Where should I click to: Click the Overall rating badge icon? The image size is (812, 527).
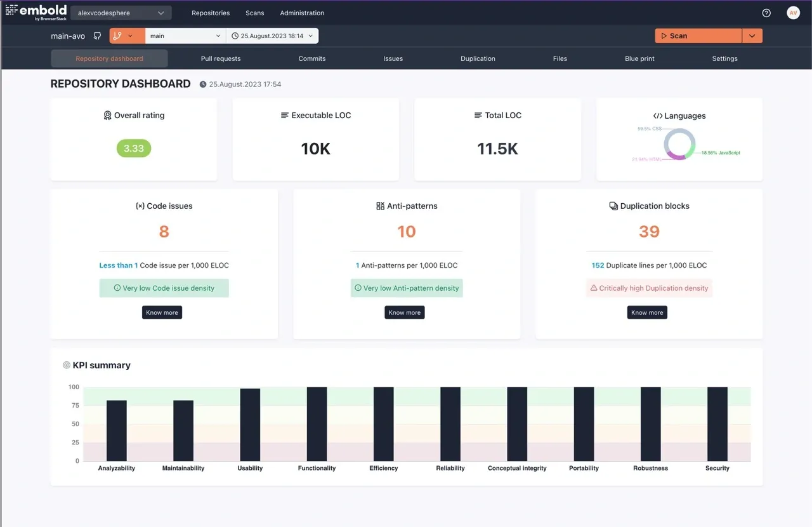coord(107,115)
